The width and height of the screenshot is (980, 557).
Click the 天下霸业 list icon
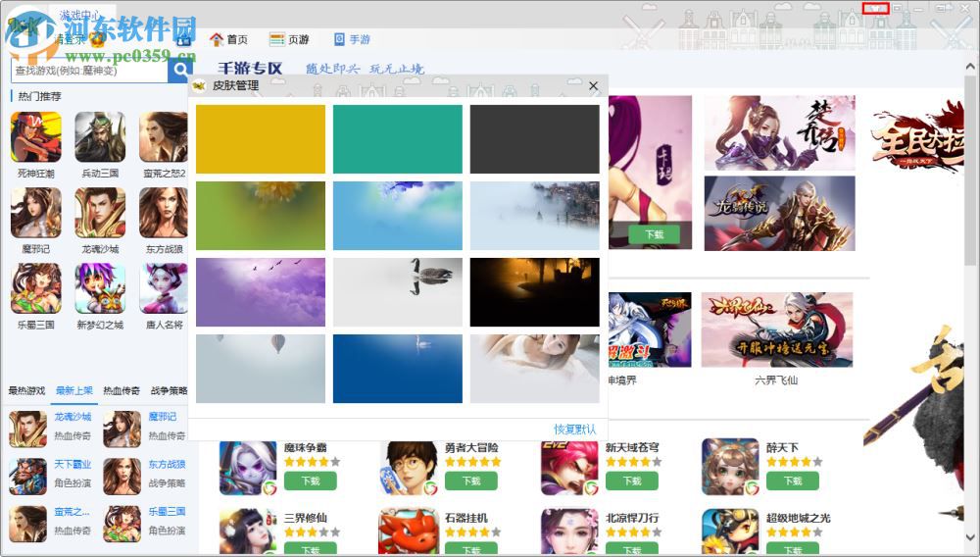click(27, 477)
